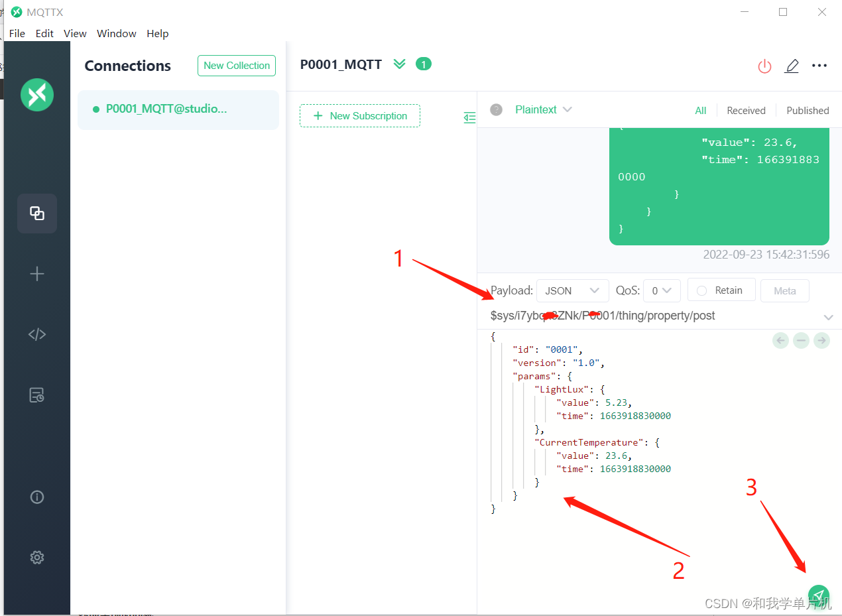Open the Connections sidebar icon
Viewport: 842px width, 616px height.
37,214
